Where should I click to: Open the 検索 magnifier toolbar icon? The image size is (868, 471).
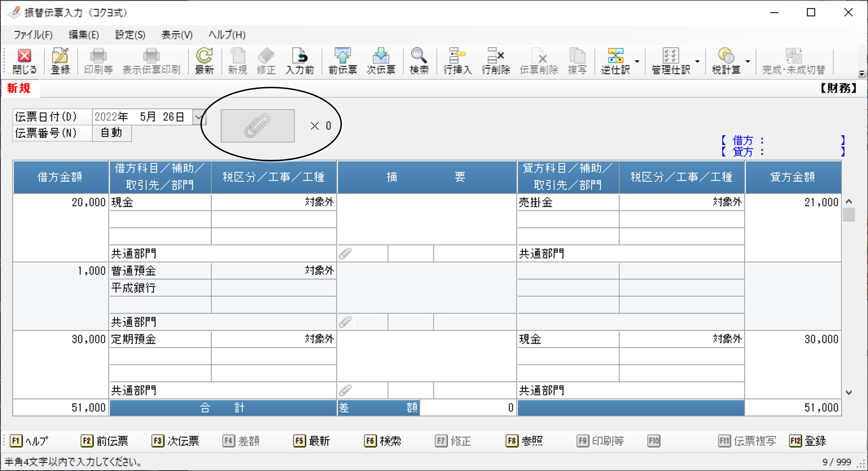point(419,61)
